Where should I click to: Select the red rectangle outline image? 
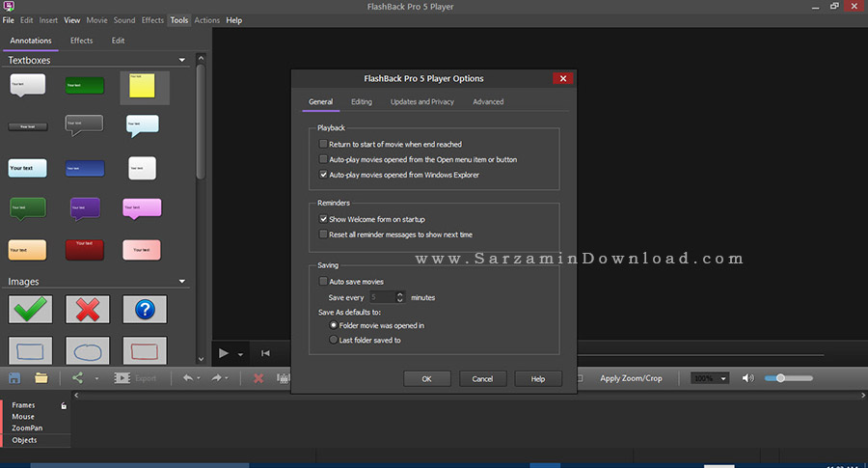pos(145,350)
